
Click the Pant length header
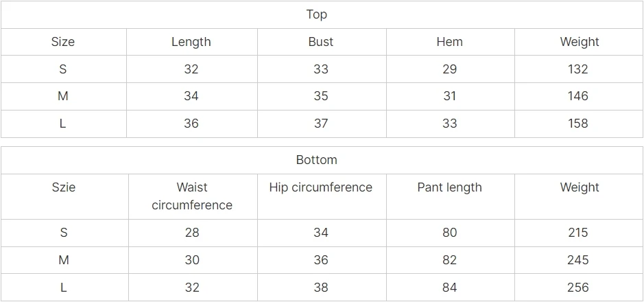tap(450, 196)
